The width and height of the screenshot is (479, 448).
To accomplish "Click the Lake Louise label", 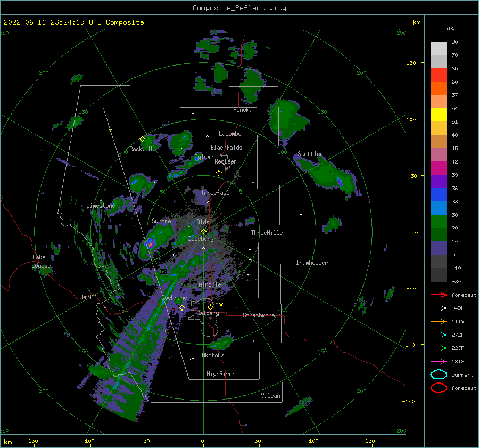I will pyautogui.click(x=41, y=262).
